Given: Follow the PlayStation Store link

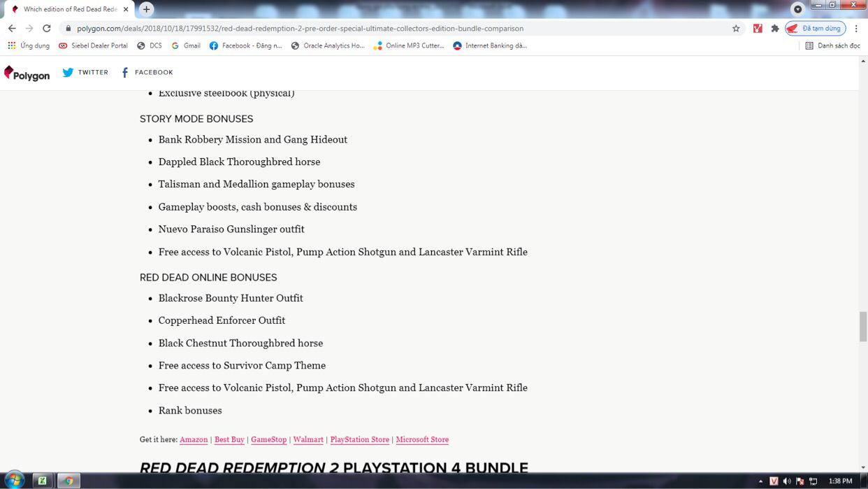Looking at the screenshot, I should click(360, 439).
